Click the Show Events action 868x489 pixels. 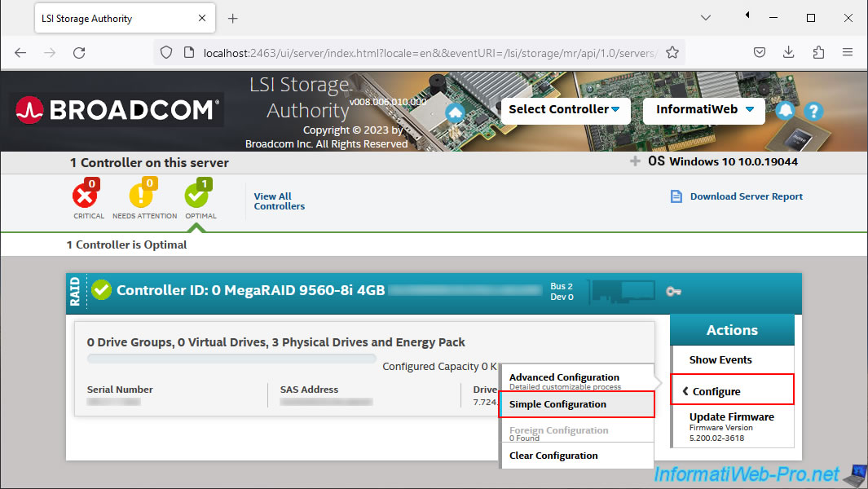pyautogui.click(x=720, y=360)
